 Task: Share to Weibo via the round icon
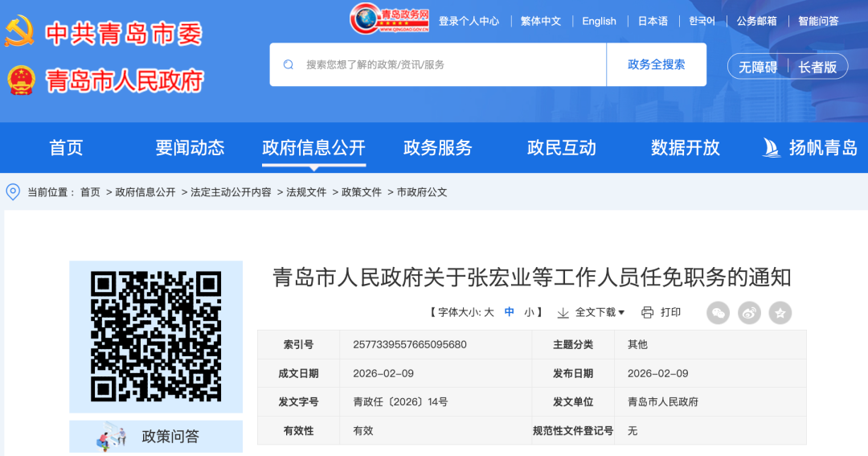(x=749, y=313)
